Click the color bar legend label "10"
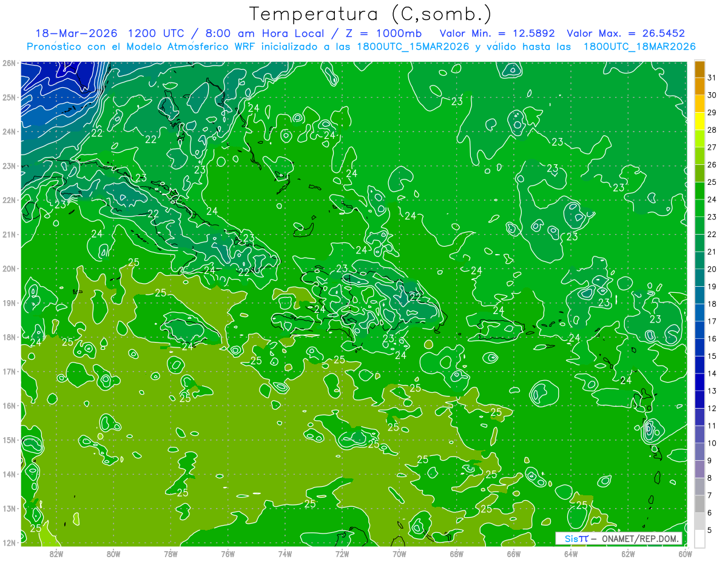The width and height of the screenshot is (728, 562). point(712,443)
